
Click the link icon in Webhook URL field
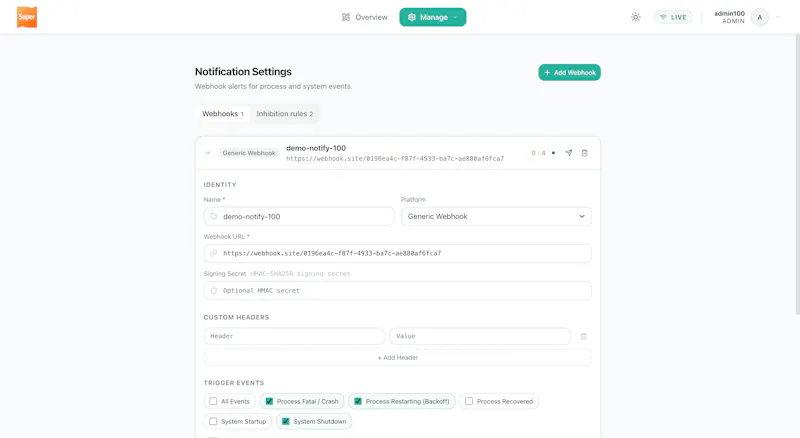[x=214, y=253]
